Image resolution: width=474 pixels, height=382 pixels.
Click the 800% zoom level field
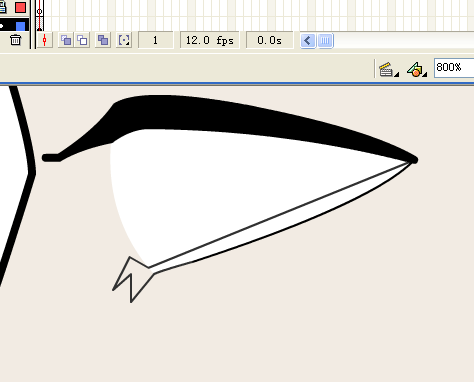[x=454, y=68]
